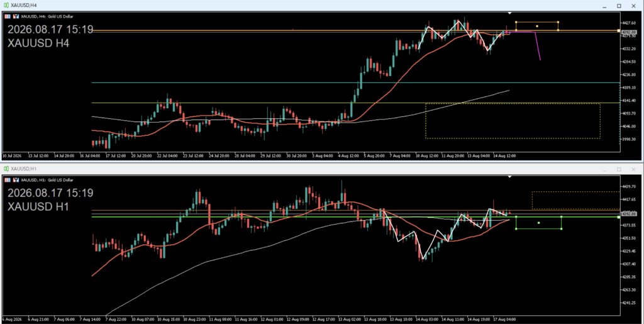The height and width of the screenshot is (324, 644).
Task: Click the chart shift triangle in H1 chart
Action: coord(509,177)
